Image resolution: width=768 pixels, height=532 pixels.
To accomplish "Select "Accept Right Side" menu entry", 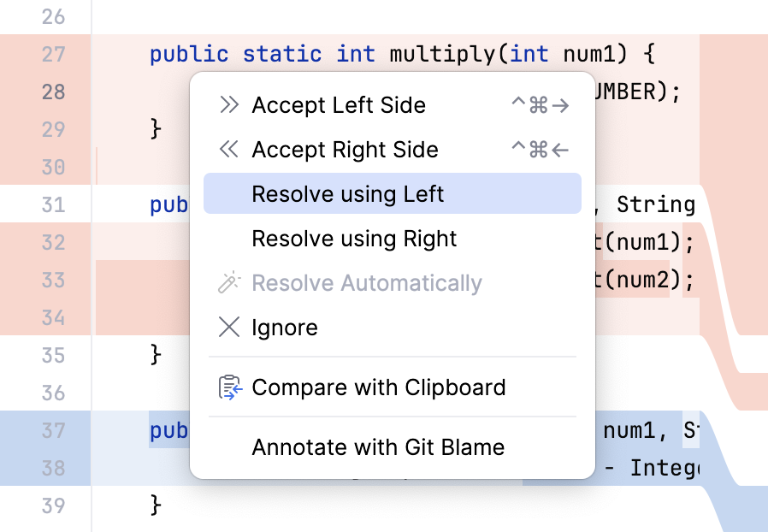I will pyautogui.click(x=345, y=150).
